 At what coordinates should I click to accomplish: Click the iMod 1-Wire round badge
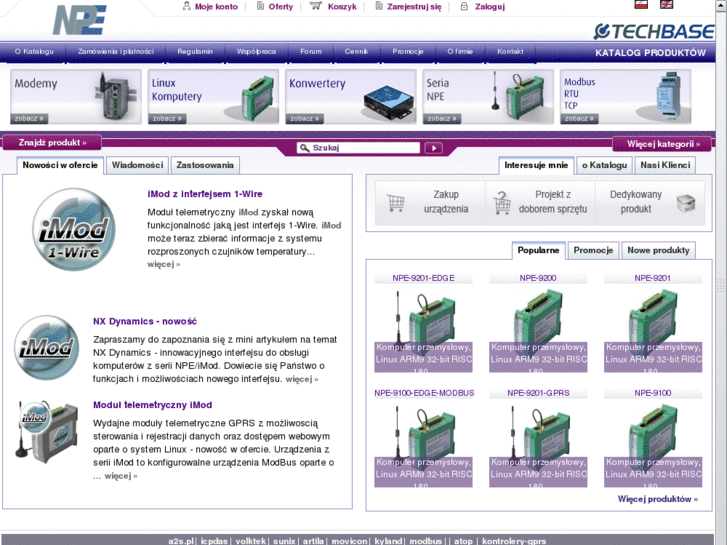[74, 229]
